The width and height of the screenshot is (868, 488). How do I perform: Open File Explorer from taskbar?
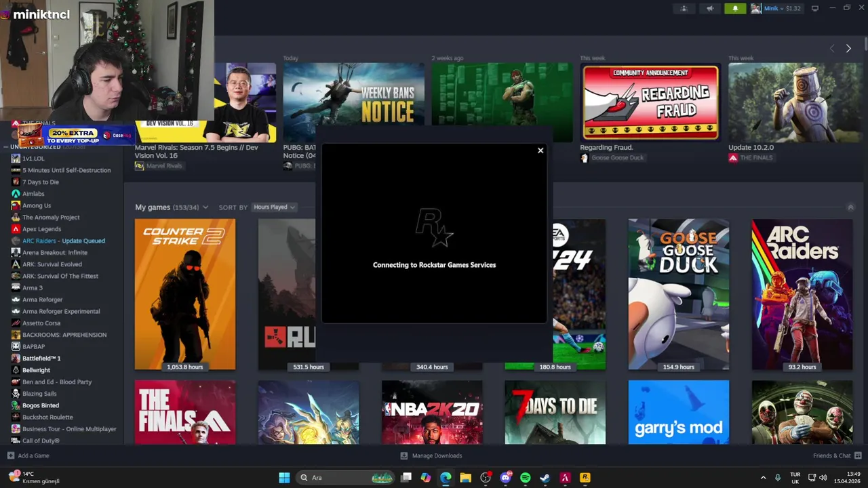(465, 478)
